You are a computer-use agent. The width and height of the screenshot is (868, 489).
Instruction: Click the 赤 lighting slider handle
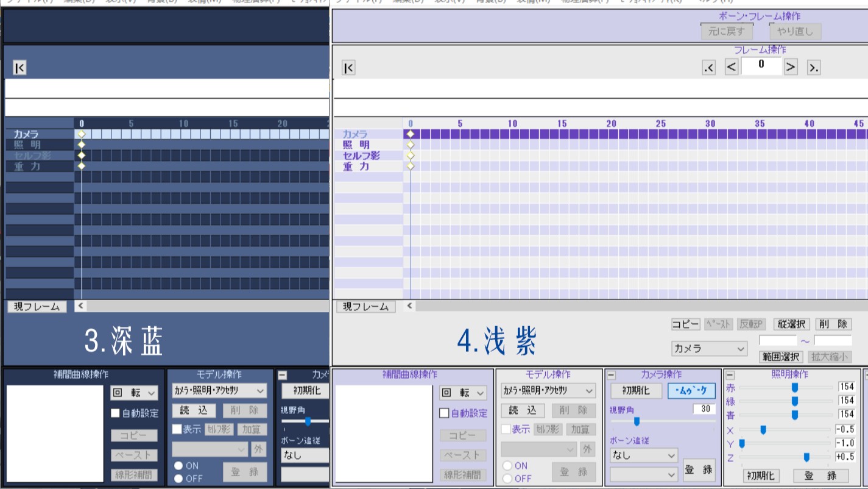(x=794, y=387)
